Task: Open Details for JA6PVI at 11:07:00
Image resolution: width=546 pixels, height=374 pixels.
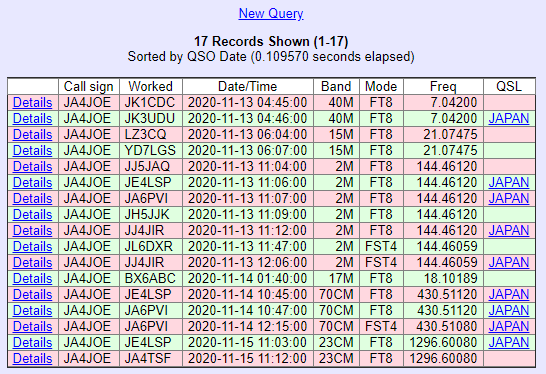Action: pos(32,198)
